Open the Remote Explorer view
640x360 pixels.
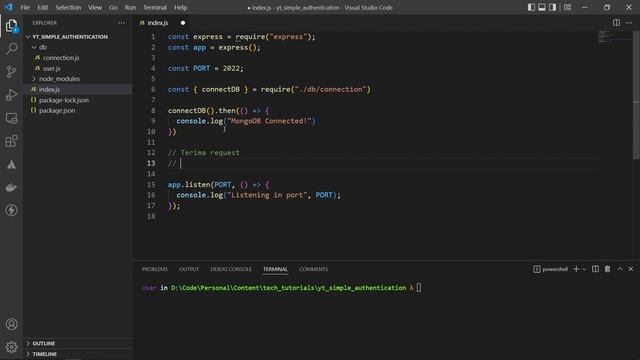pos(11,118)
